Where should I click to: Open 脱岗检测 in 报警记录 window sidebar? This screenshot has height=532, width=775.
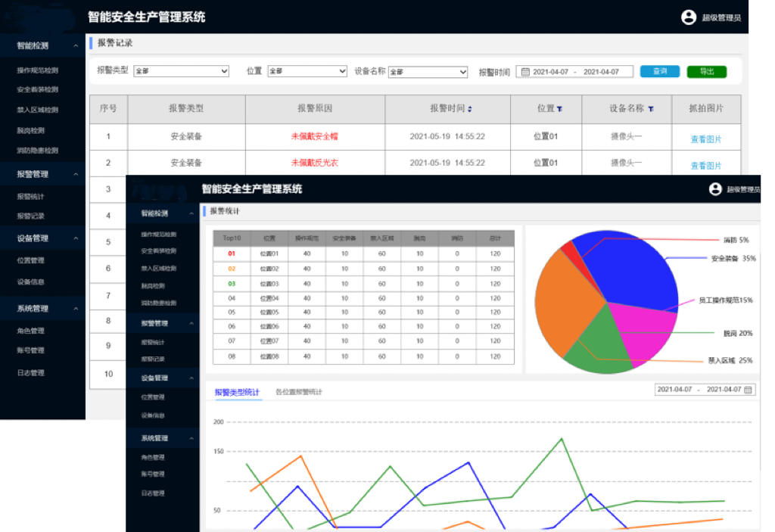coord(30,130)
